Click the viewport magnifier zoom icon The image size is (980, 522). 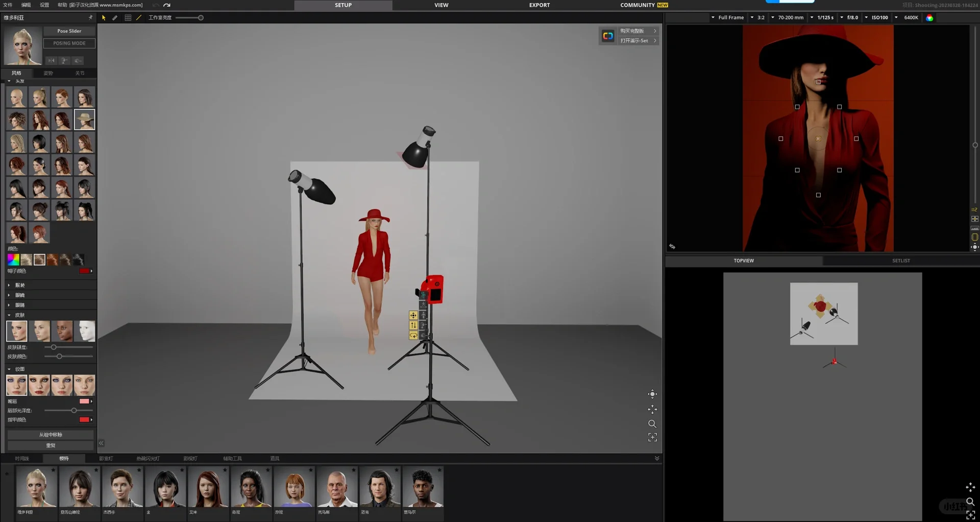tap(652, 424)
